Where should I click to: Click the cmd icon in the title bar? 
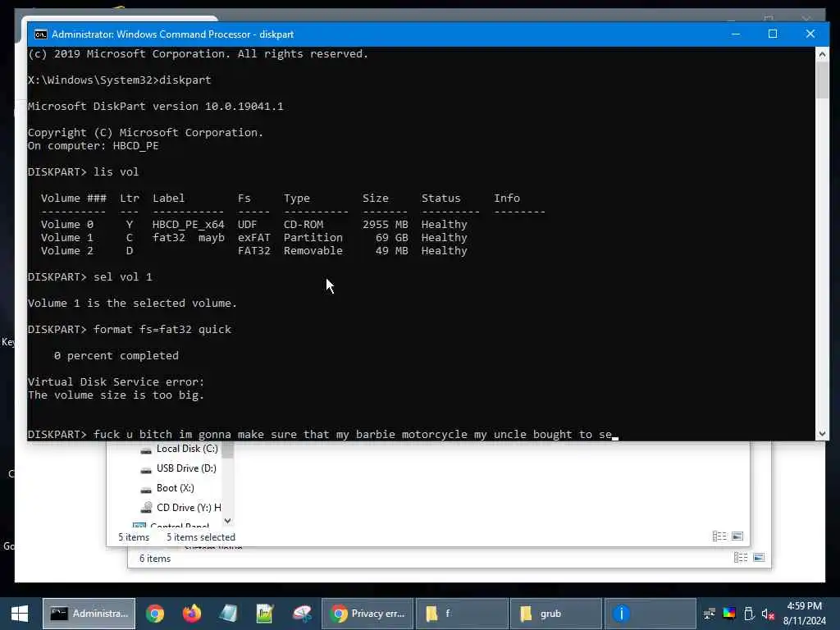pos(41,34)
